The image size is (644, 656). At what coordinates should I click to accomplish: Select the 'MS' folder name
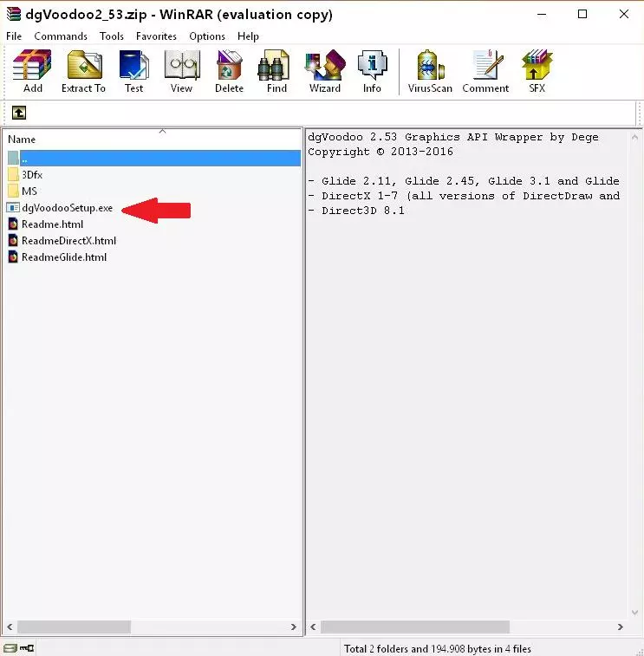(x=29, y=192)
